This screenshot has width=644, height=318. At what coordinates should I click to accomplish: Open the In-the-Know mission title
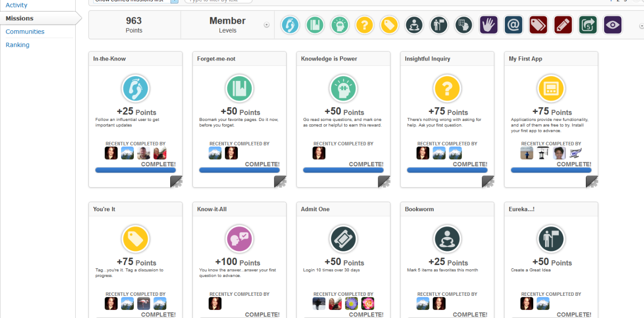click(109, 59)
